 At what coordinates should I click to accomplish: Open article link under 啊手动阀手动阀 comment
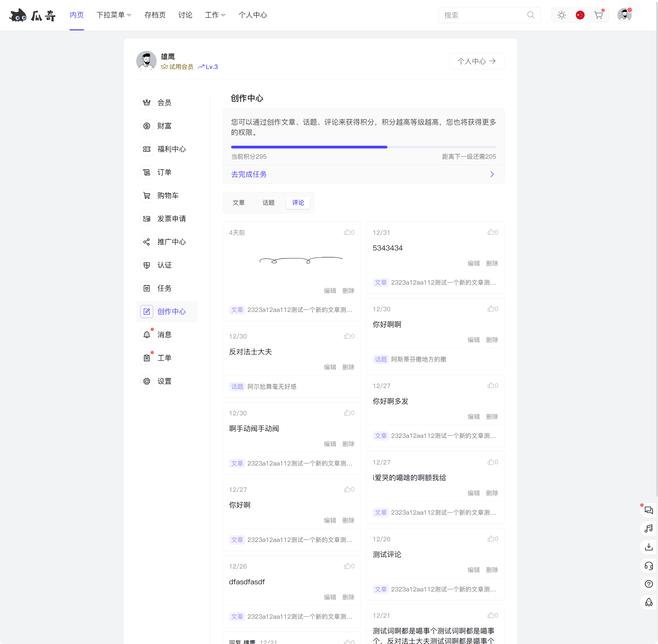[300, 463]
